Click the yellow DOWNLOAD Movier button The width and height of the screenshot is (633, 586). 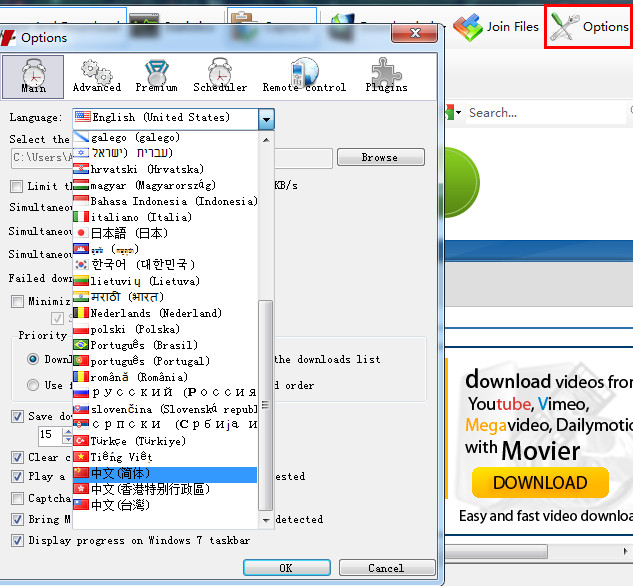[540, 483]
